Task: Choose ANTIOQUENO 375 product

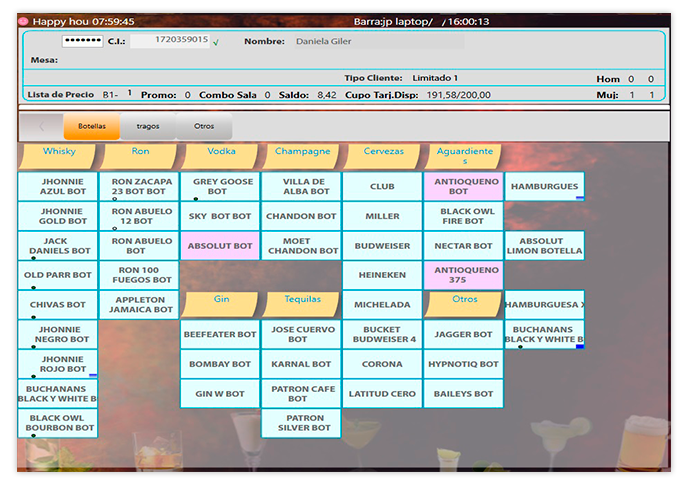Action: click(463, 275)
